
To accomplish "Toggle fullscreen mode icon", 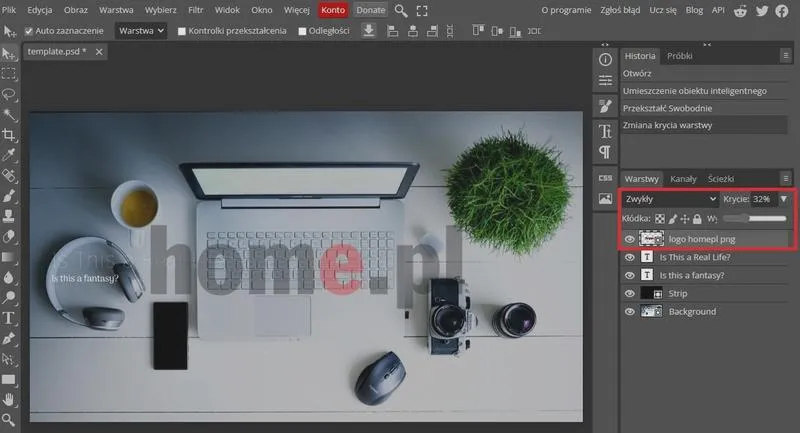I will (422, 10).
